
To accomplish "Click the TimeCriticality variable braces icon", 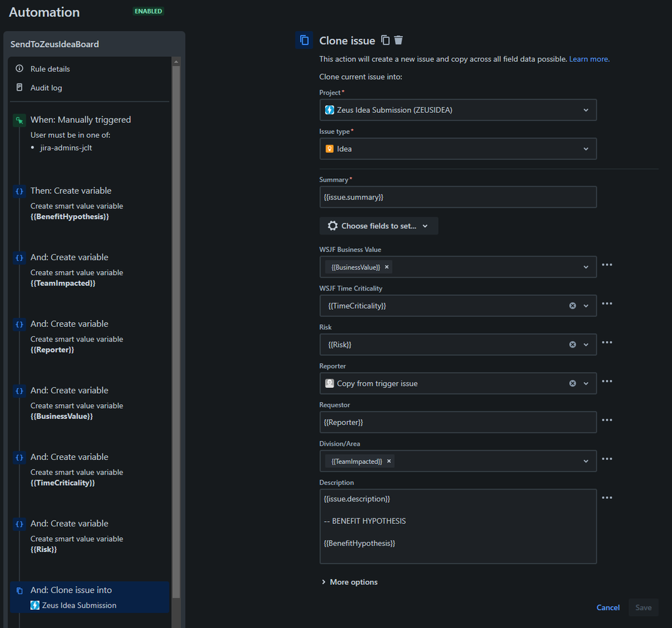I will click(x=20, y=457).
